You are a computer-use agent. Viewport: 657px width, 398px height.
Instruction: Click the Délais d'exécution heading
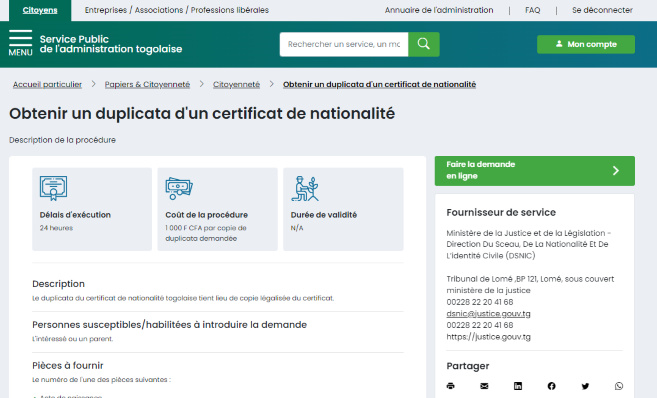point(75,215)
